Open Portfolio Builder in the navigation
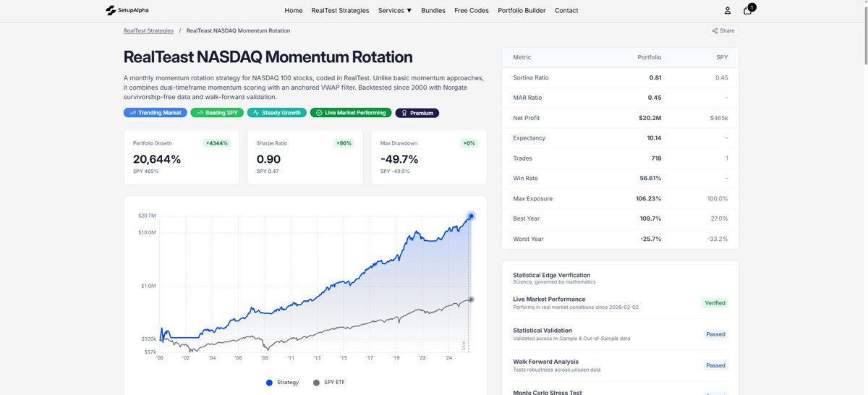 (522, 10)
